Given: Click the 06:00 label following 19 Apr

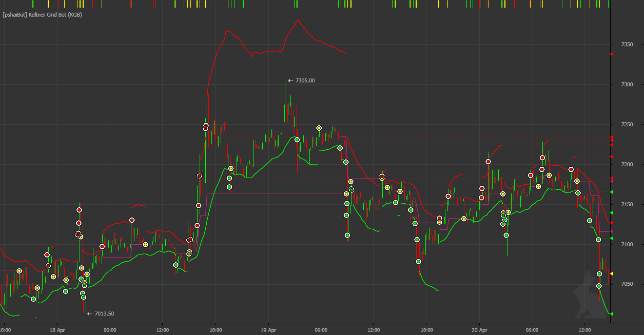Looking at the screenshot, I should point(321,330).
